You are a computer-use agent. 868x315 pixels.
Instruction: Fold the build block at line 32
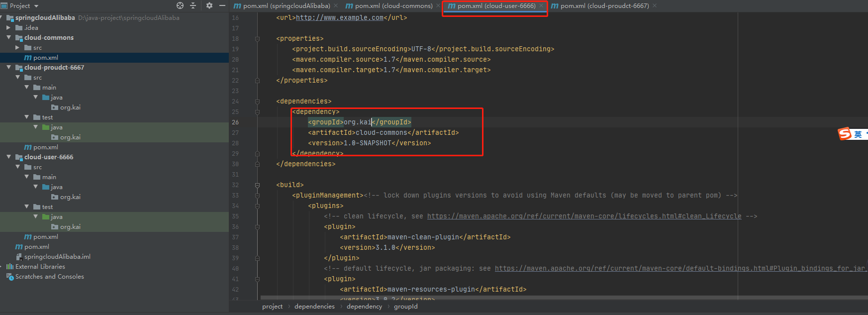[257, 185]
